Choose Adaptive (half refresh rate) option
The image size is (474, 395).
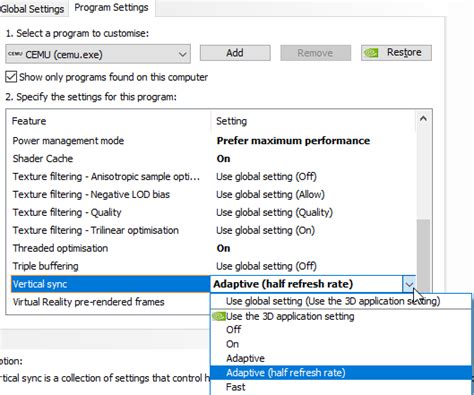coord(341,373)
